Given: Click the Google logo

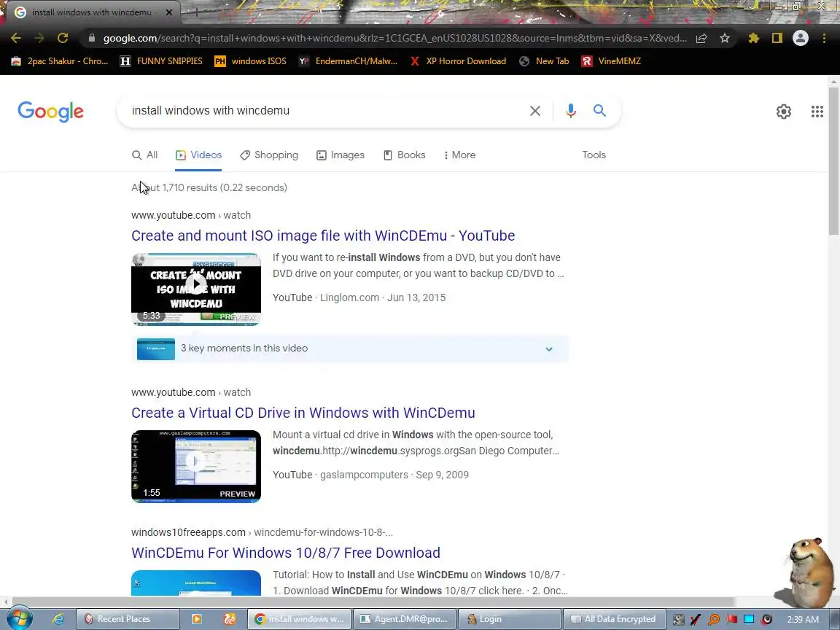Looking at the screenshot, I should pos(50,112).
